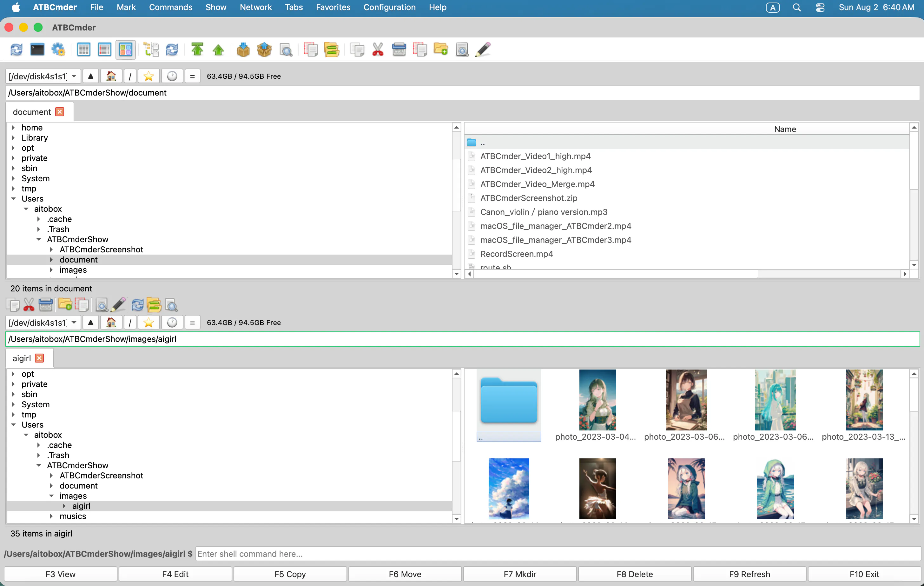This screenshot has height=586, width=924.
Task: Open settings gear icon in main toolbar
Action: pyautogui.click(x=58, y=50)
